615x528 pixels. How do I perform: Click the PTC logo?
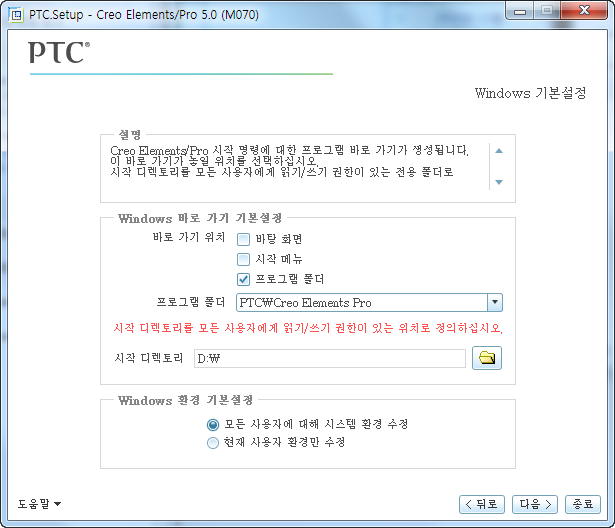coord(59,53)
